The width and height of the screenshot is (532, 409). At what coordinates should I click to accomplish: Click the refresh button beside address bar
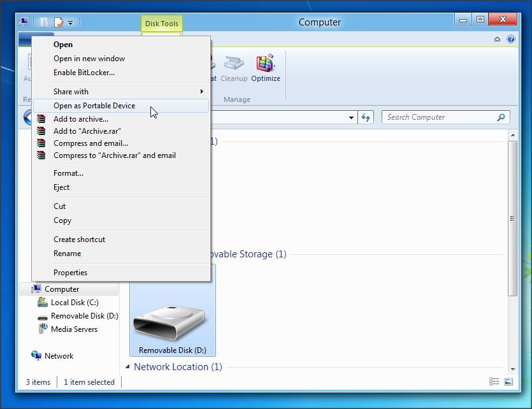click(x=366, y=117)
